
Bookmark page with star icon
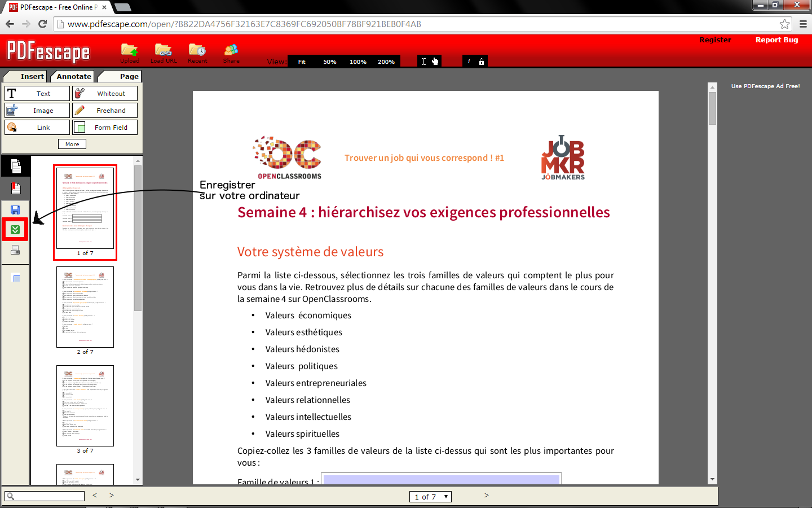(784, 24)
